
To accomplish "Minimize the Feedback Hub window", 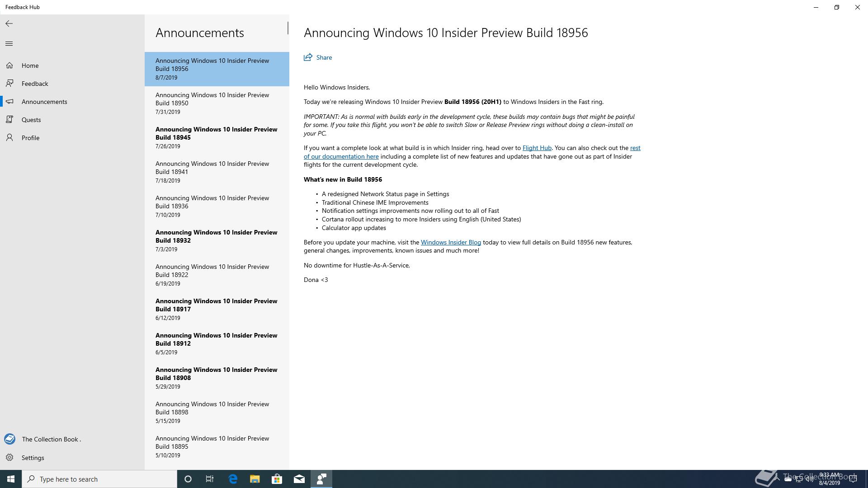I will 816,7.
